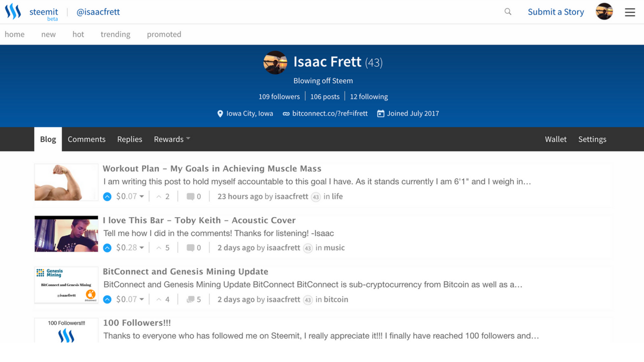Upvote the BitConnect and Genesis Mining post
The image size is (644, 362).
pyautogui.click(x=107, y=300)
